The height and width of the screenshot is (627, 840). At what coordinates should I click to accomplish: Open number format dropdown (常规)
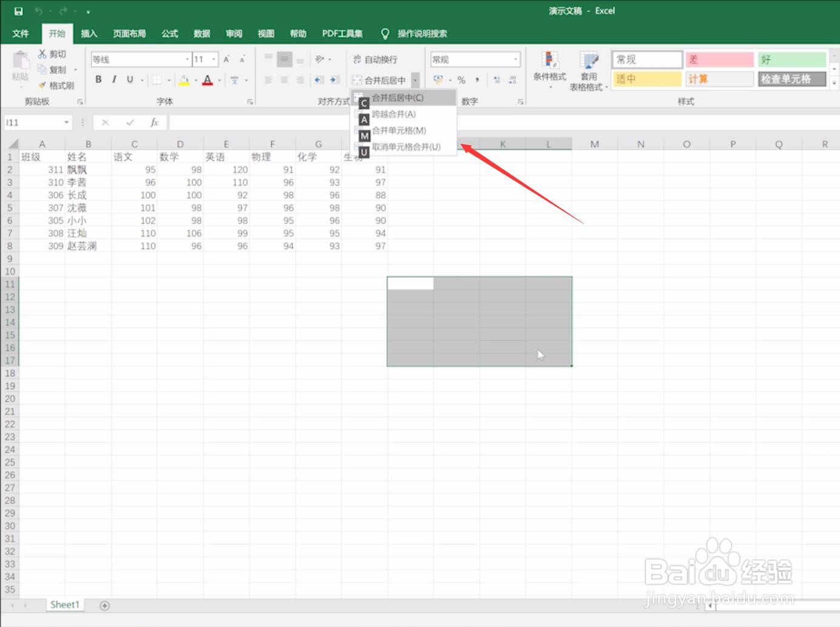pos(516,59)
